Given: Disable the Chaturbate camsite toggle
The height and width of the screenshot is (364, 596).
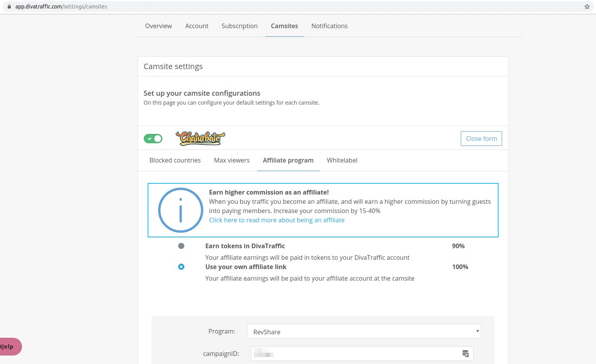Looking at the screenshot, I should click(153, 139).
